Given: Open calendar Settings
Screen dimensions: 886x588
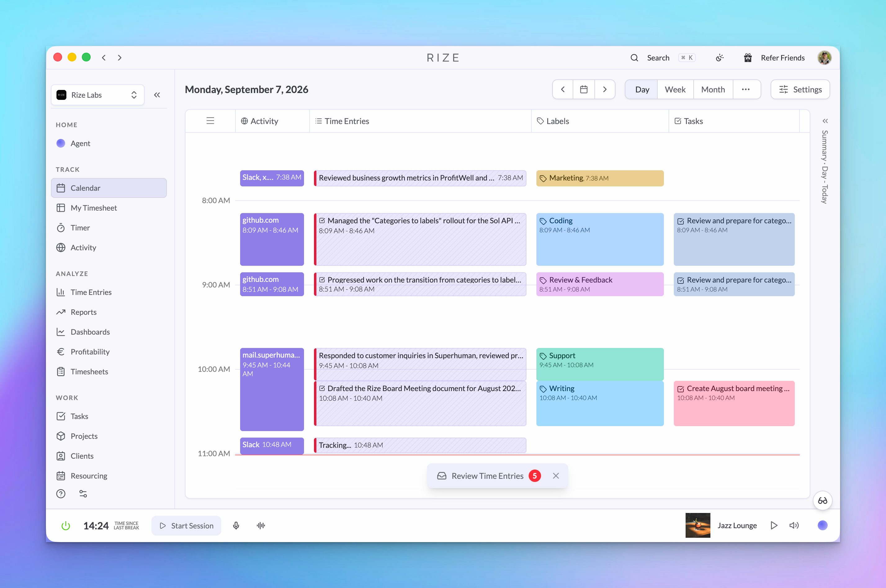Looking at the screenshot, I should tap(800, 90).
